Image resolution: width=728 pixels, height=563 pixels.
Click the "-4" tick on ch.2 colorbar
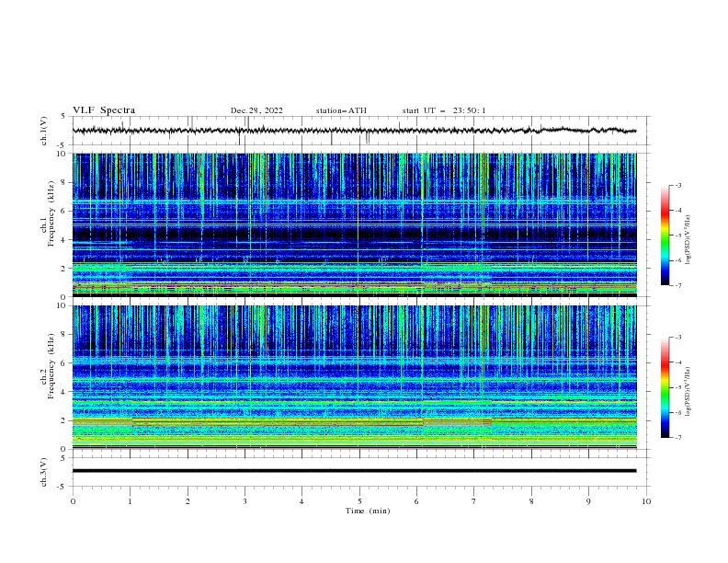[x=677, y=362]
